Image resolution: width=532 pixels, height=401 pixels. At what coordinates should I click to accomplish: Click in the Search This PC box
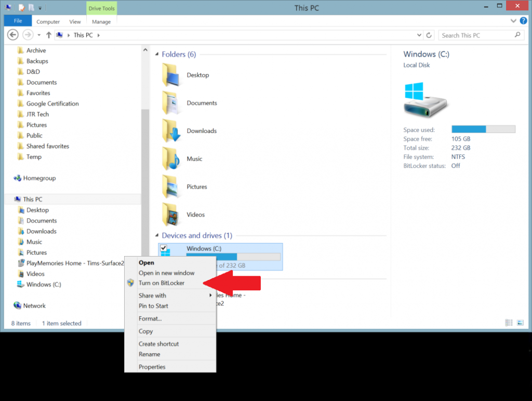475,35
